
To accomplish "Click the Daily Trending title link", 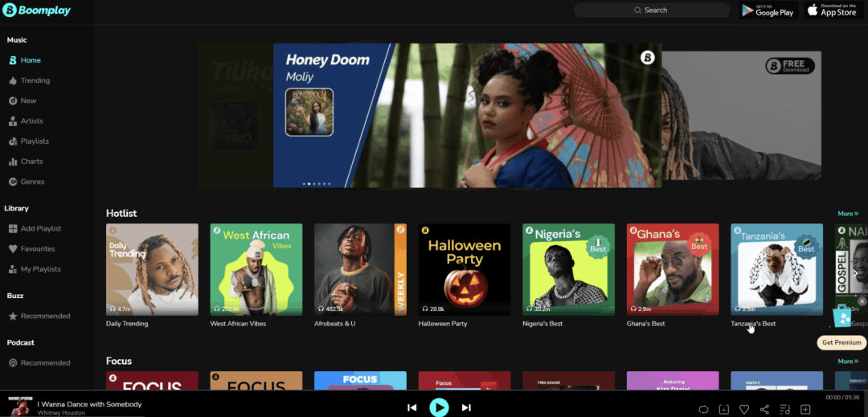I will 127,324.
